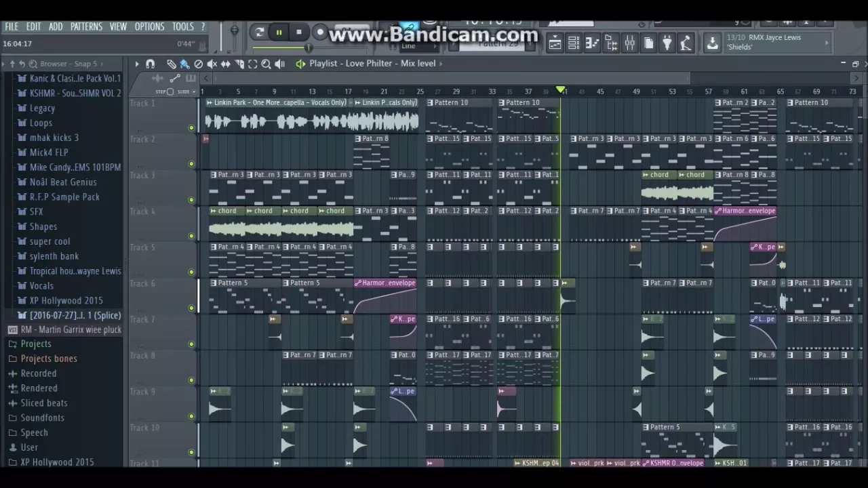This screenshot has width=868, height=488.
Task: Mute Track 3 using its green dot
Action: point(191,199)
